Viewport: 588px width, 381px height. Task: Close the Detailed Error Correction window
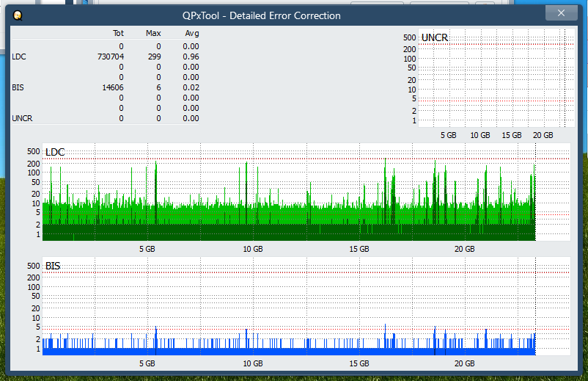(562, 13)
